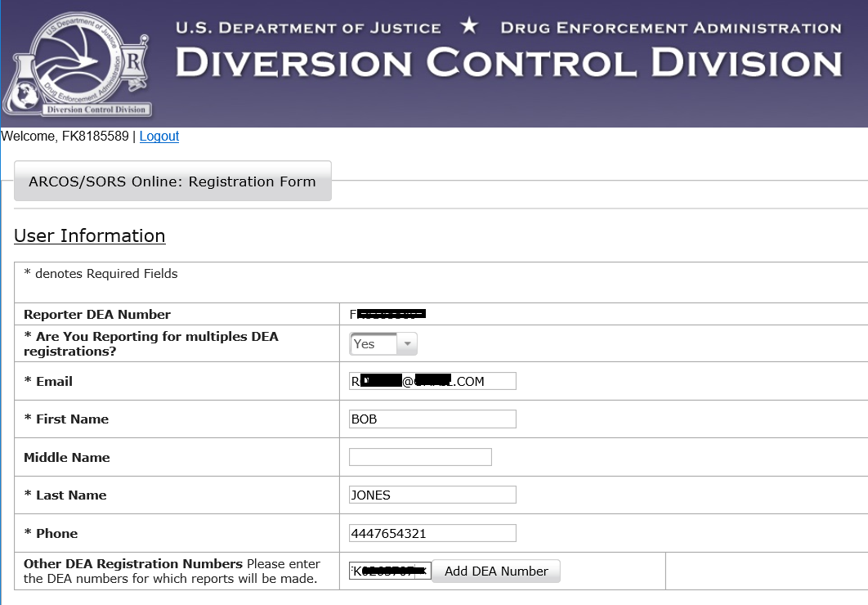Click the Diversion Control Division seal logo
The width and height of the screenshot is (868, 605).
(x=78, y=64)
